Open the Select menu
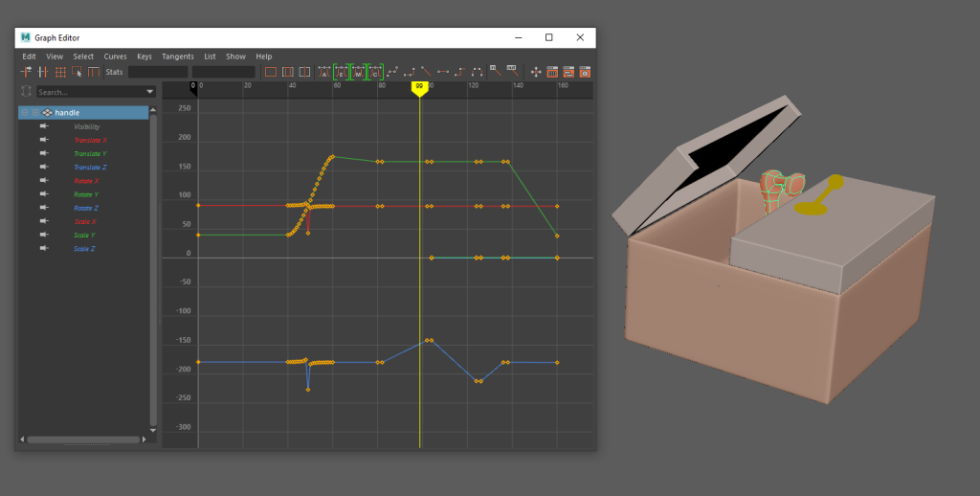The height and width of the screenshot is (496, 980). pyautogui.click(x=83, y=56)
